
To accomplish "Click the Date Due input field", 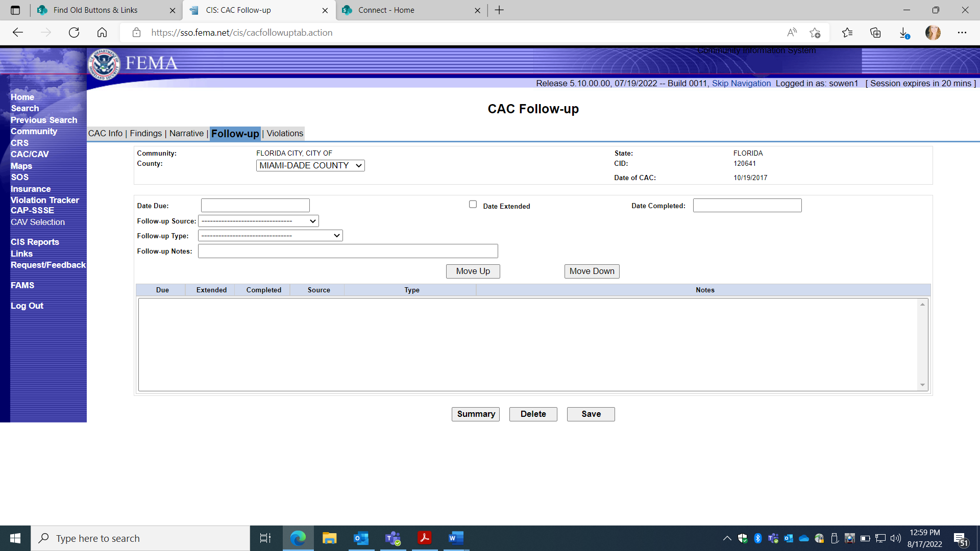I will pyautogui.click(x=255, y=206).
